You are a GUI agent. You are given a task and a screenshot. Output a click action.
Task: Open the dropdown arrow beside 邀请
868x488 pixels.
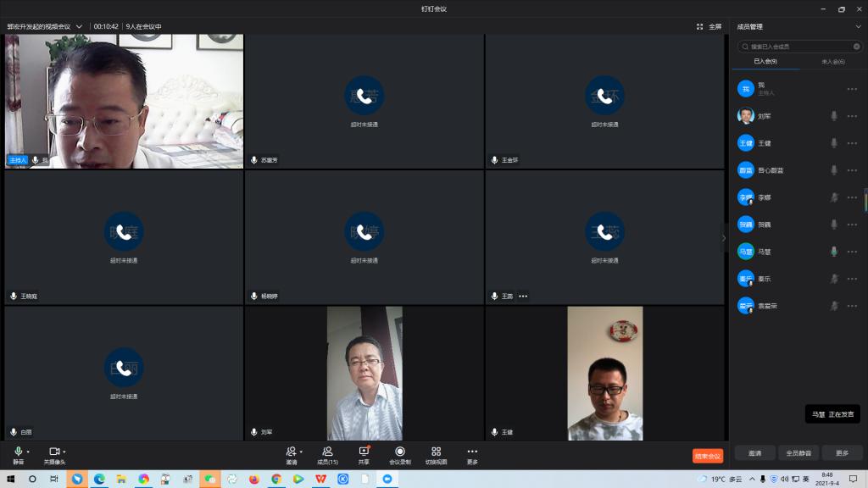[301, 452]
